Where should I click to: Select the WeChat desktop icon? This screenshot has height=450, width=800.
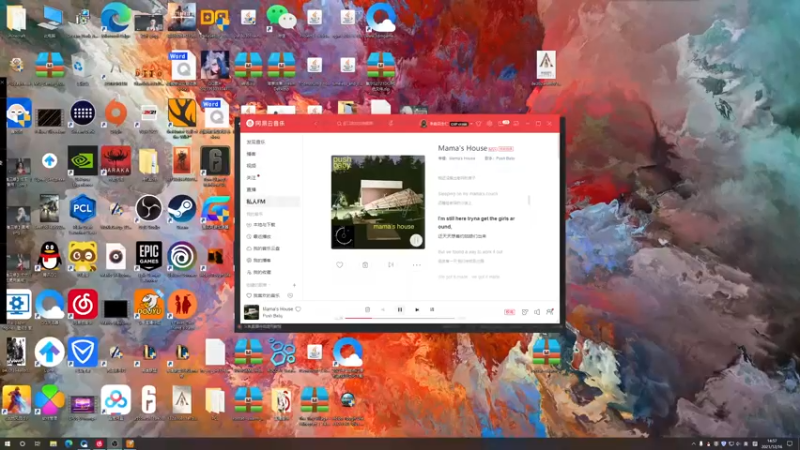281,19
